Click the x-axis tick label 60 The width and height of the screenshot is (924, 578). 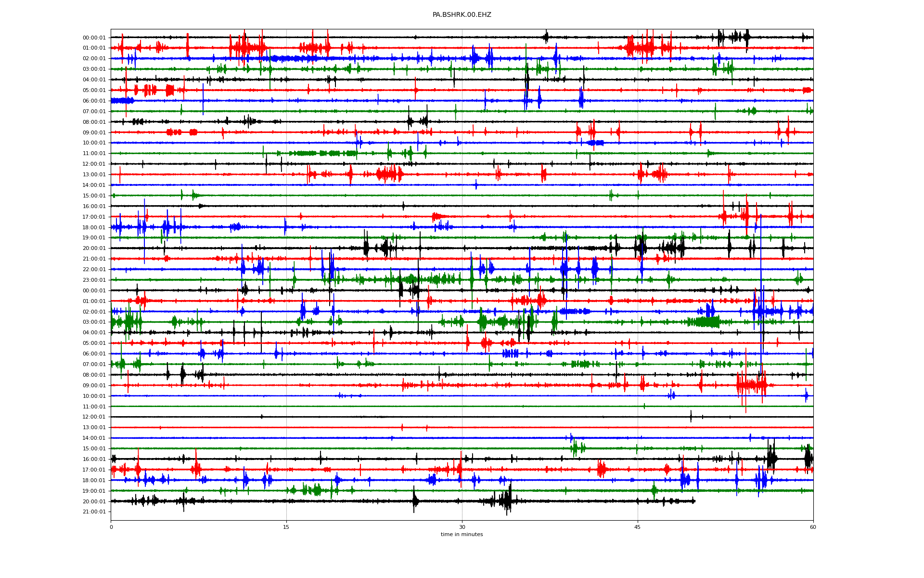pos(813,527)
